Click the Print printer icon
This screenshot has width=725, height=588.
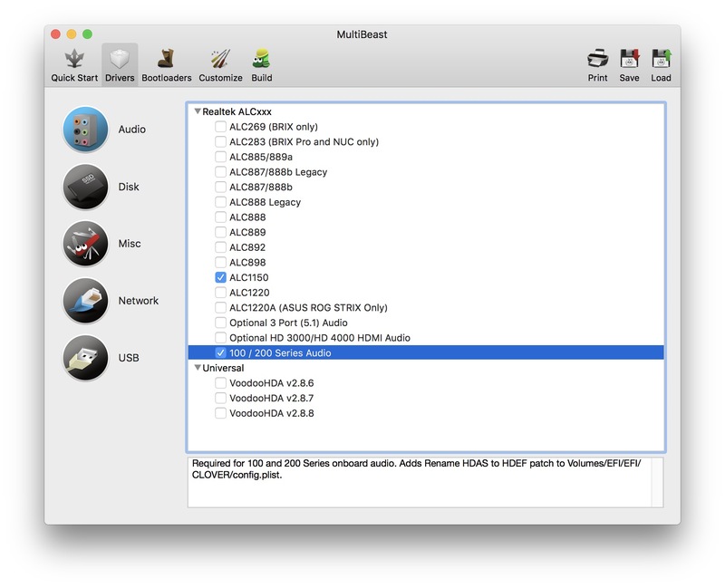597,59
